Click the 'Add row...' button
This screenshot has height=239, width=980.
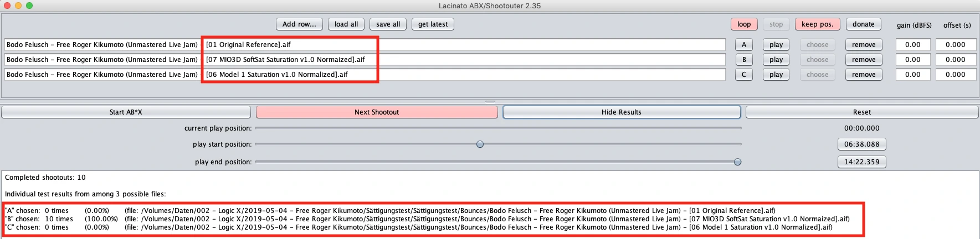coord(299,24)
